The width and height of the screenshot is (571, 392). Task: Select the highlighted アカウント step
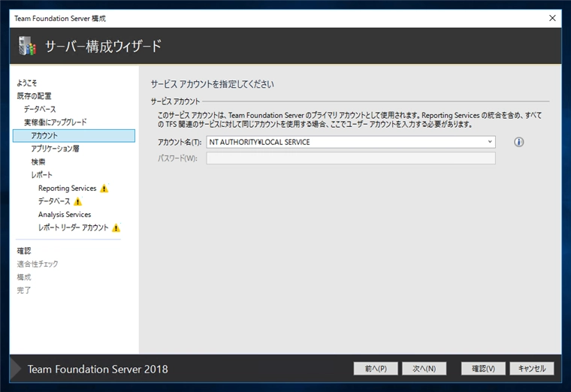tap(74, 135)
